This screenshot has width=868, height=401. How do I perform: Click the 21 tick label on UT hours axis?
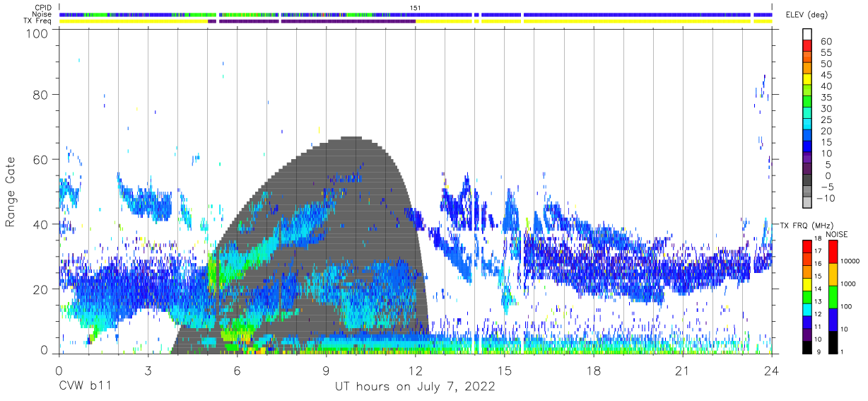tap(682, 370)
